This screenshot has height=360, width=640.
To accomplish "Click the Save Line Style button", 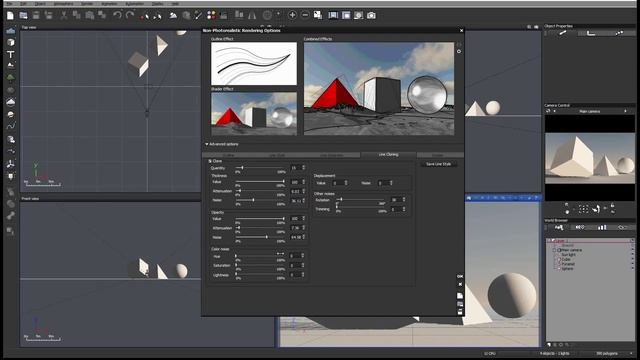I will [438, 164].
